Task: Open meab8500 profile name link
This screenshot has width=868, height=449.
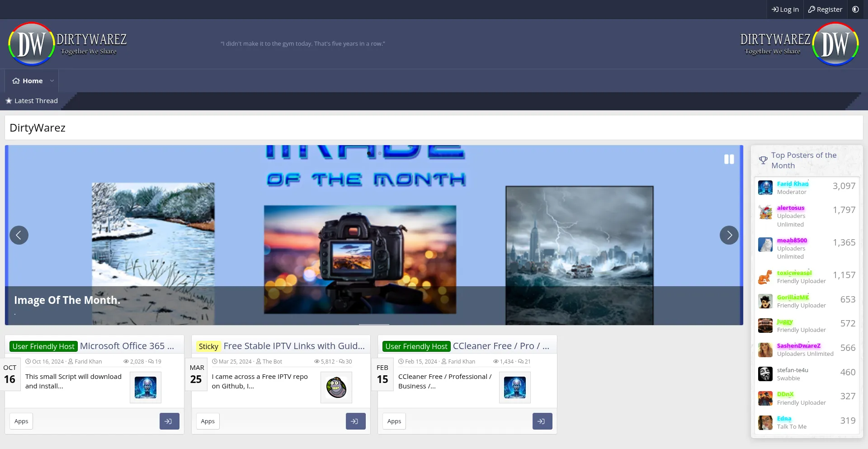Action: click(x=792, y=241)
